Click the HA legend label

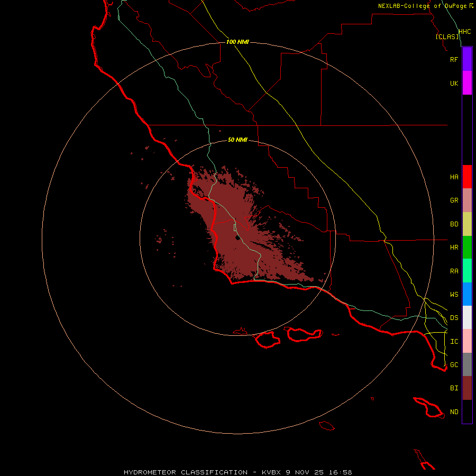[x=454, y=177]
